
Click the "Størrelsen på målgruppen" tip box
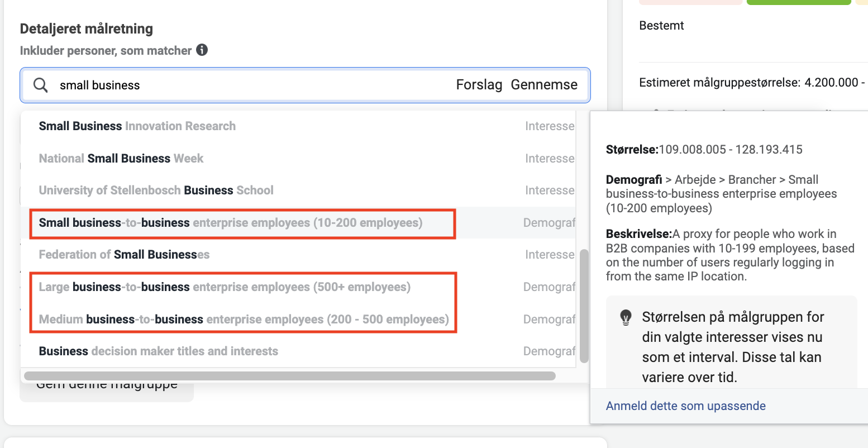(x=731, y=346)
